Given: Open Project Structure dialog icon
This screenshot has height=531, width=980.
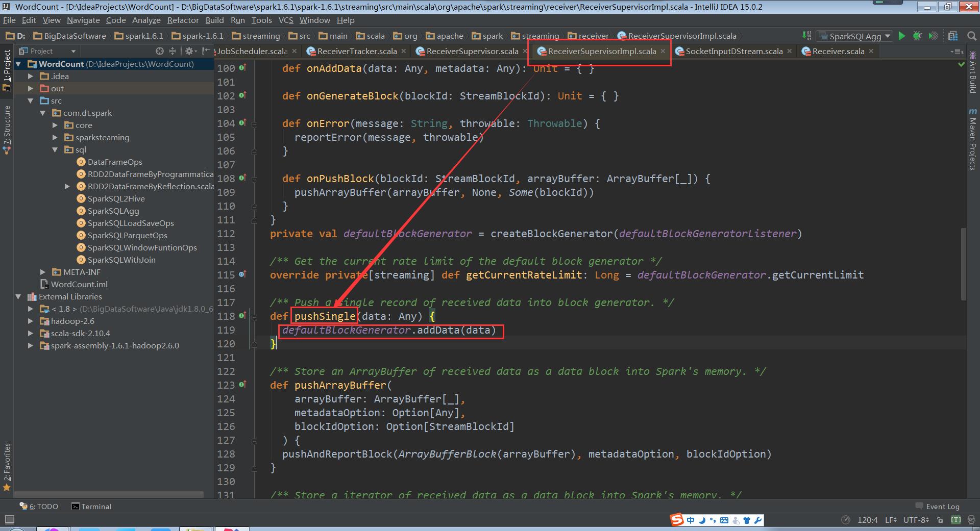Looking at the screenshot, I should tap(952, 36).
